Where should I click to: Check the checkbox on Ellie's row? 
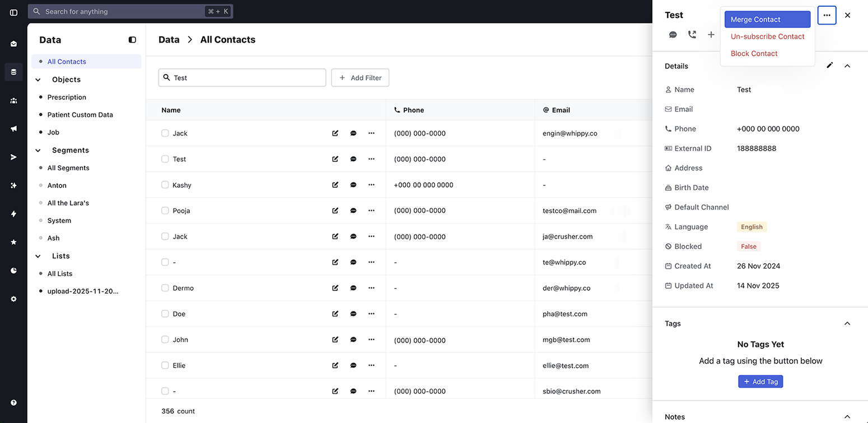(165, 365)
